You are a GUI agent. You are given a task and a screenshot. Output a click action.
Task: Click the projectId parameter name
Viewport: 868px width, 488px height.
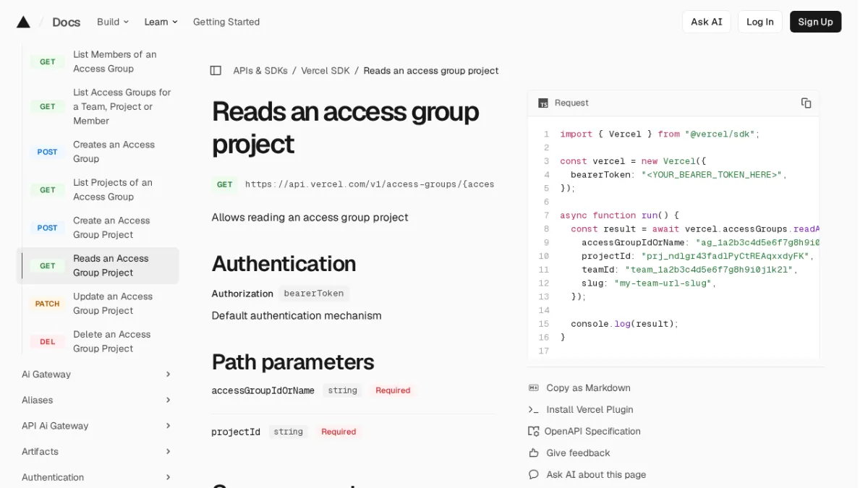click(x=236, y=432)
